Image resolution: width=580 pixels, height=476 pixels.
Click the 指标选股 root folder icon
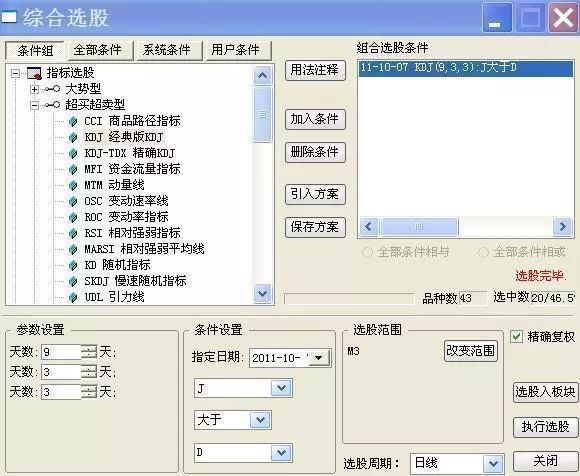point(34,73)
